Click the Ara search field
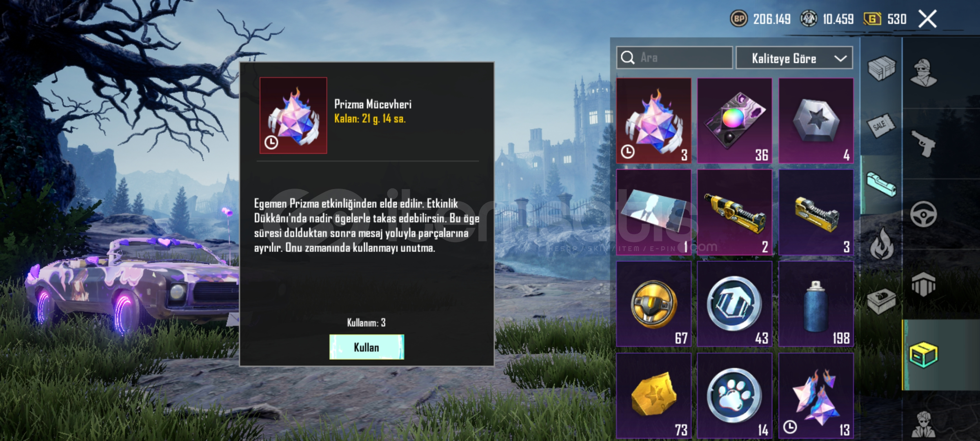The height and width of the screenshot is (441, 980). pyautogui.click(x=674, y=58)
